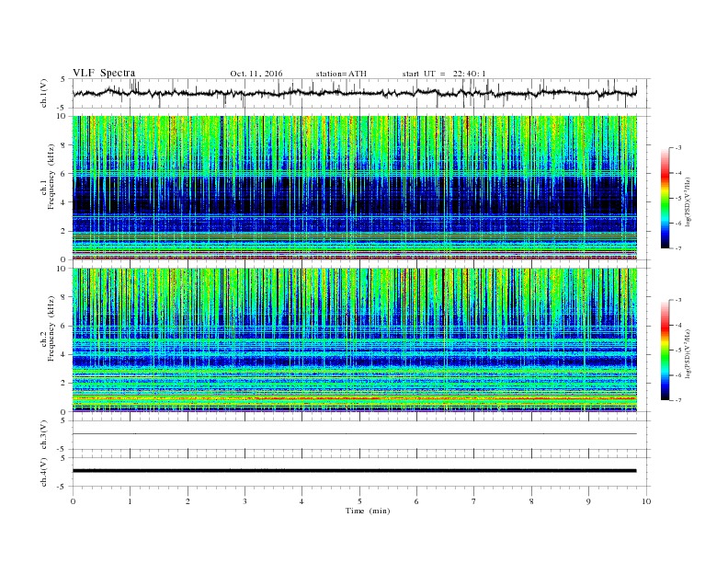Click the ch.1 voltage waveform trace
The width and height of the screenshot is (728, 563).
point(355,93)
